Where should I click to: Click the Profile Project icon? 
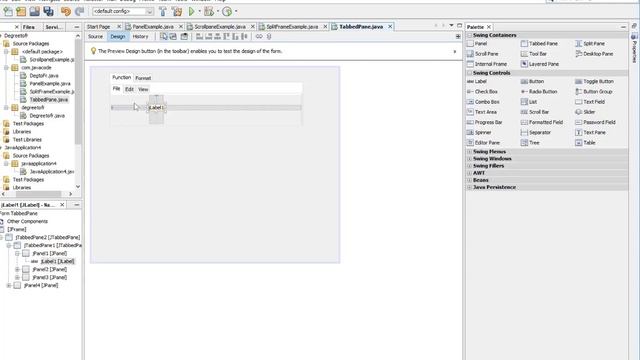(x=227, y=11)
